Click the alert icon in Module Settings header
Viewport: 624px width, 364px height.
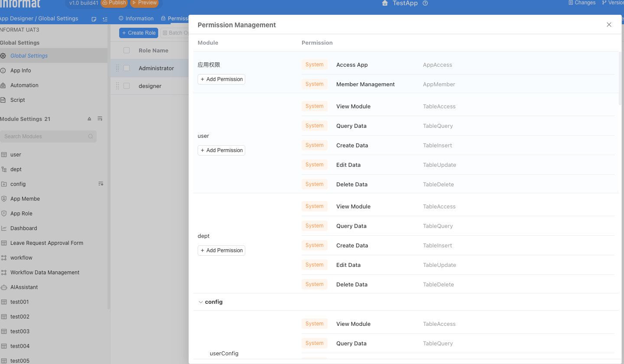click(89, 118)
